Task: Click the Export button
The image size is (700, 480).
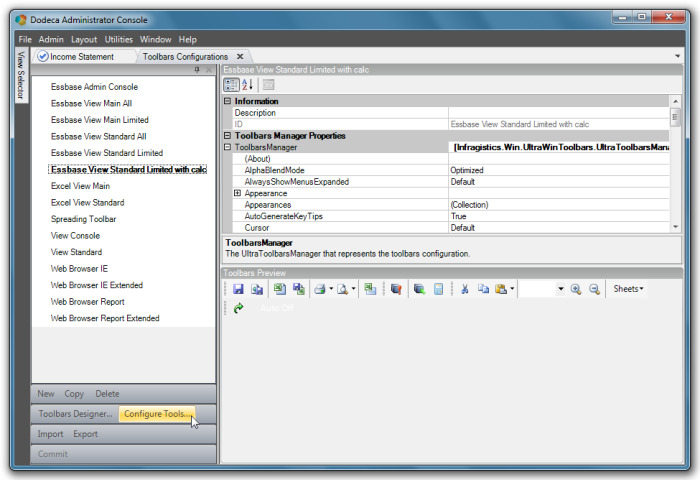Action: [85, 434]
